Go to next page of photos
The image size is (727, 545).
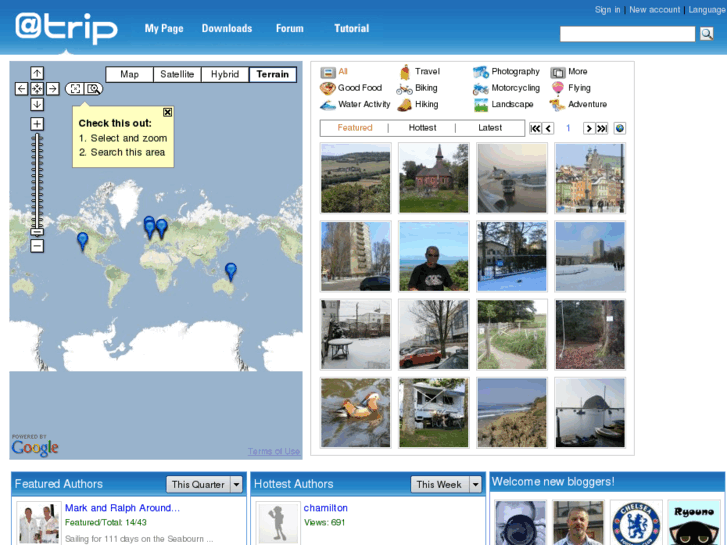coord(589,128)
